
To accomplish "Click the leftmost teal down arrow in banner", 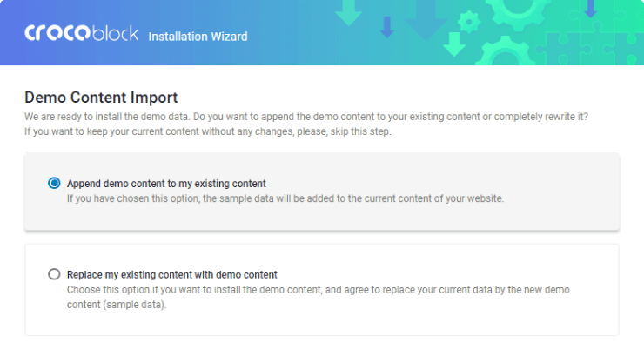I will click(348, 13).
